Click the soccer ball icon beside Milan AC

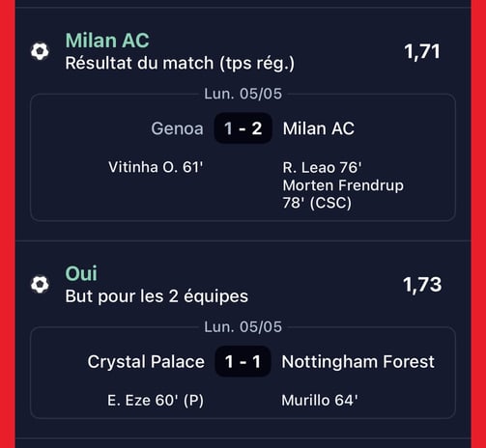tap(40, 51)
